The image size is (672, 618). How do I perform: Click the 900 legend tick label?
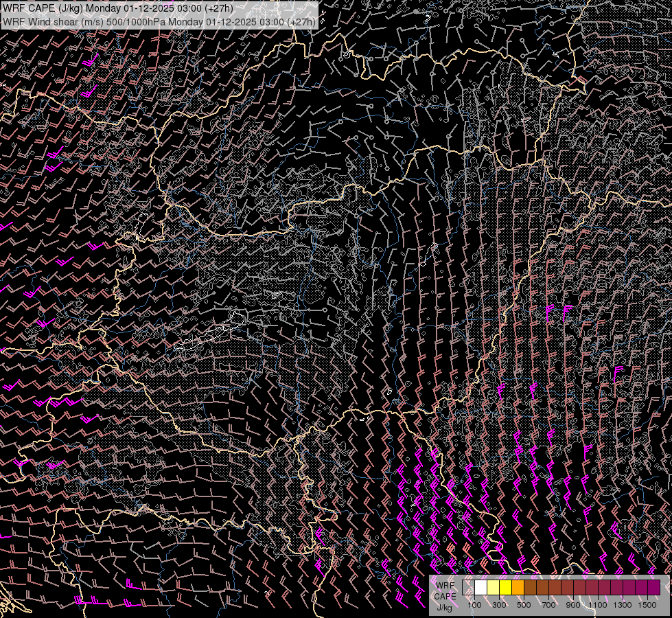[x=573, y=605]
